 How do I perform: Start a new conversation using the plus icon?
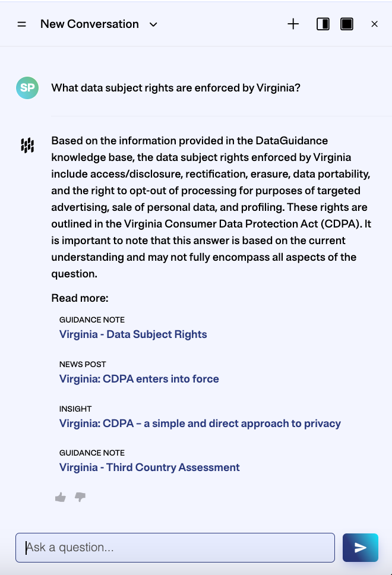coord(293,24)
